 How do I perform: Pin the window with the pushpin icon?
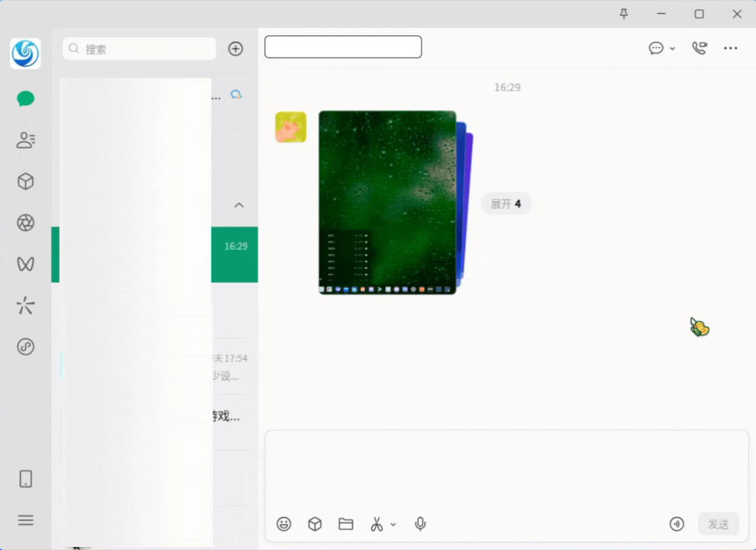pyautogui.click(x=624, y=14)
